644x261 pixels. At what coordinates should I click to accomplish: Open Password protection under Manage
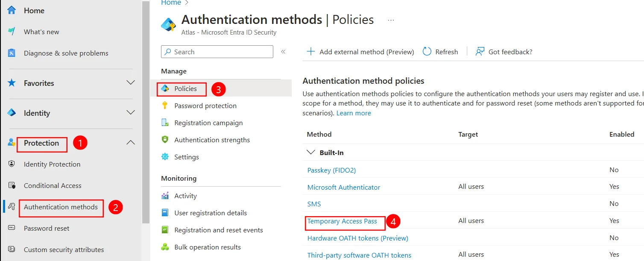pos(205,106)
